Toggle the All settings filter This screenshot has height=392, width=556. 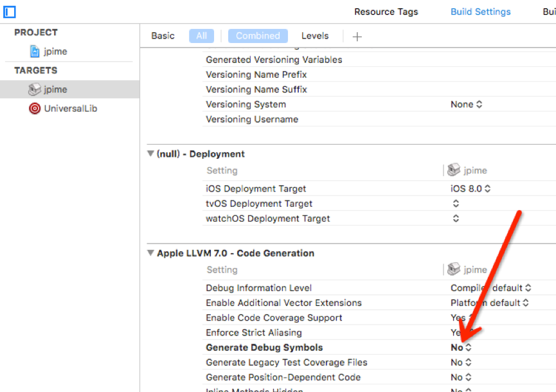click(x=201, y=36)
